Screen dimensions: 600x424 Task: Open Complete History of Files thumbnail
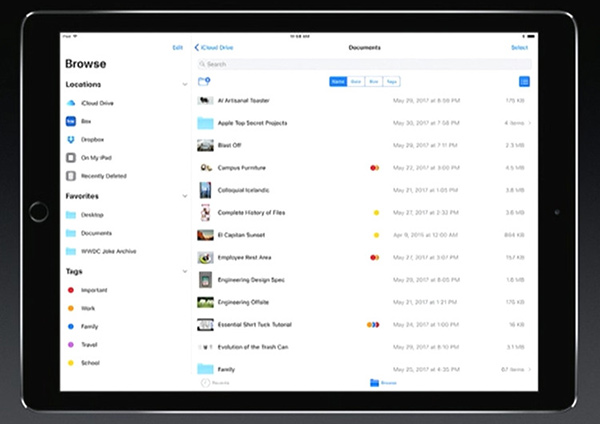point(205,212)
